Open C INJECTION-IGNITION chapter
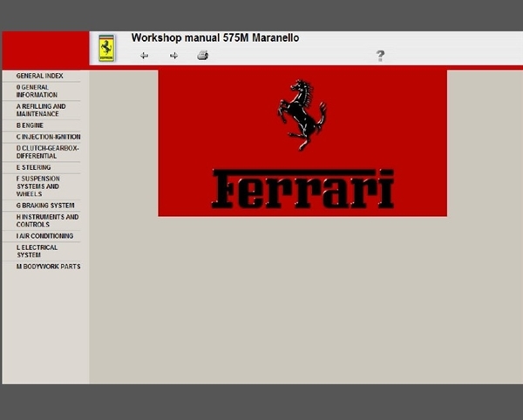Screen dimensions: 523x420 coord(48,137)
